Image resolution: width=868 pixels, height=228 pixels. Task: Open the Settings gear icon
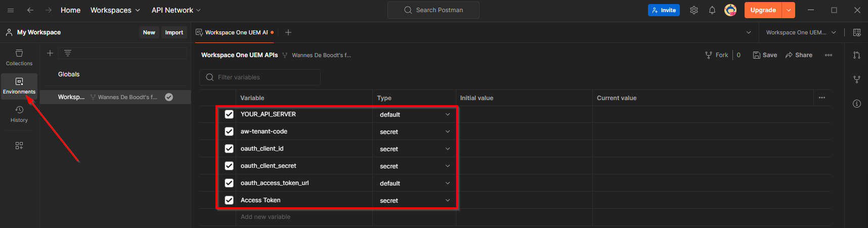(694, 10)
